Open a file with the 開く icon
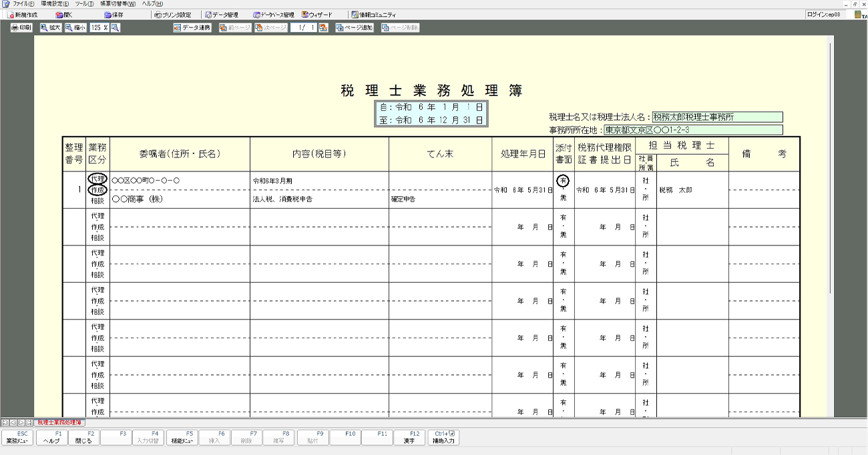Screen dimensions: 868x455 (64, 15)
